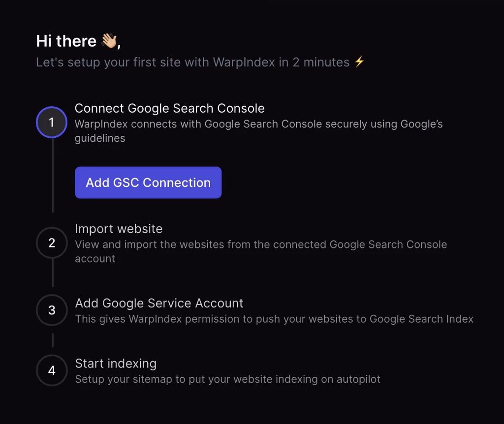Click the connector line between steps 3 and 4
Image resolution: width=504 pixels, height=424 pixels.
[52, 340]
